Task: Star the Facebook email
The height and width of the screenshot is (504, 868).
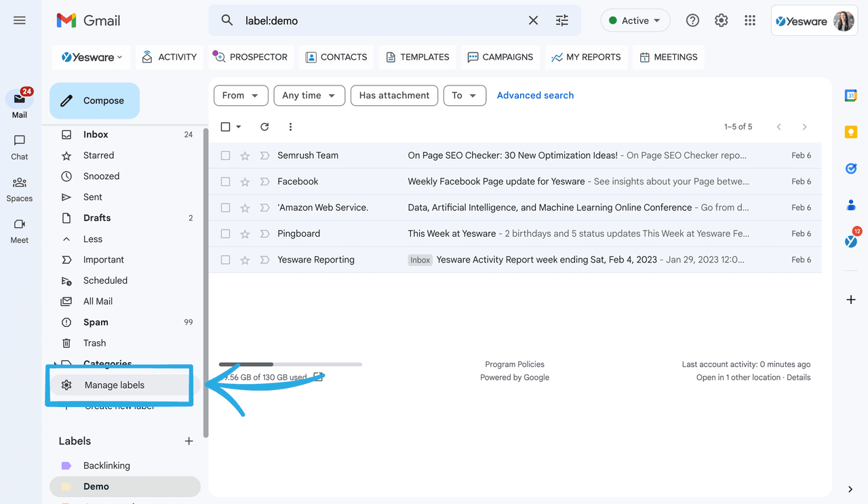Action: click(x=244, y=181)
